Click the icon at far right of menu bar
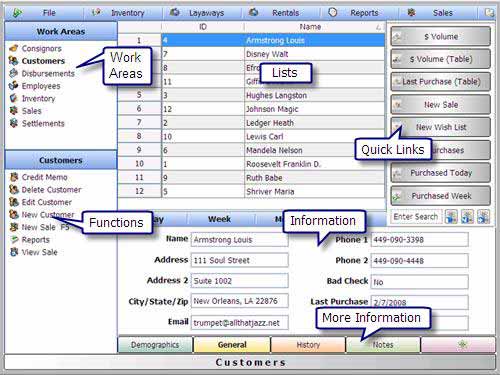Viewport: 500px width, 375px height. (489, 13)
